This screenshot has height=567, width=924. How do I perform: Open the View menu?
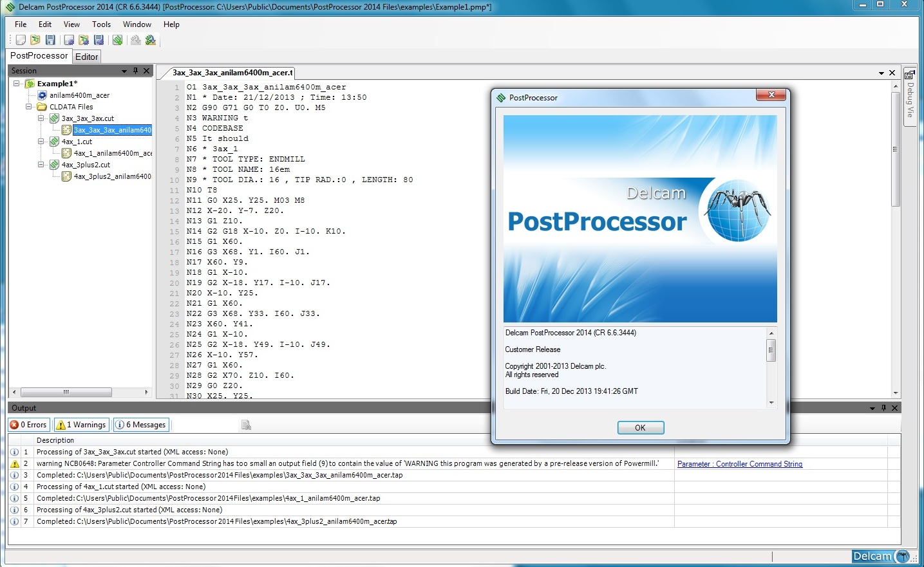(71, 24)
